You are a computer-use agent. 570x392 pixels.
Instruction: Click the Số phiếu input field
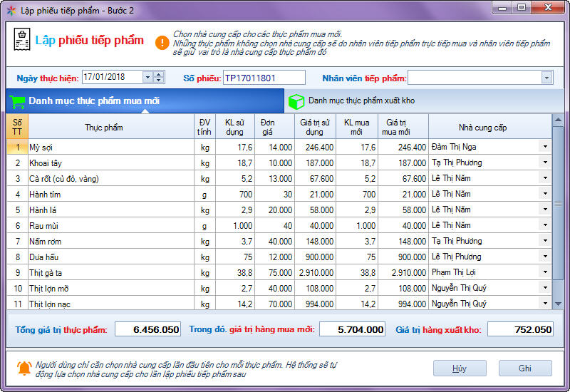point(264,78)
